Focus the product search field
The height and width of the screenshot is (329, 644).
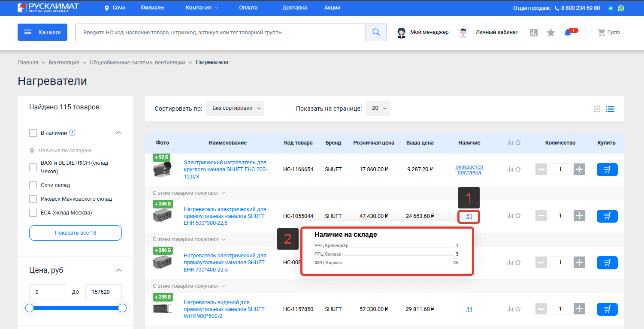tap(221, 32)
